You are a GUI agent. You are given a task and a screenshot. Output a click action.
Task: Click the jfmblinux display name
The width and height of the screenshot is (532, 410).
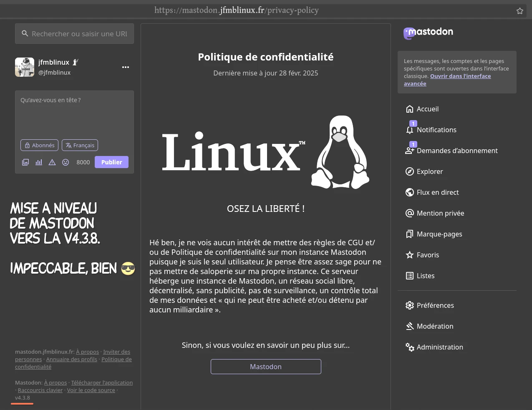pos(54,62)
